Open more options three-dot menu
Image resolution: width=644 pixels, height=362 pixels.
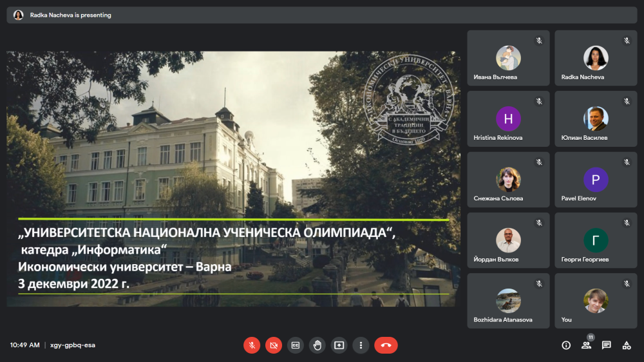pos(361,345)
